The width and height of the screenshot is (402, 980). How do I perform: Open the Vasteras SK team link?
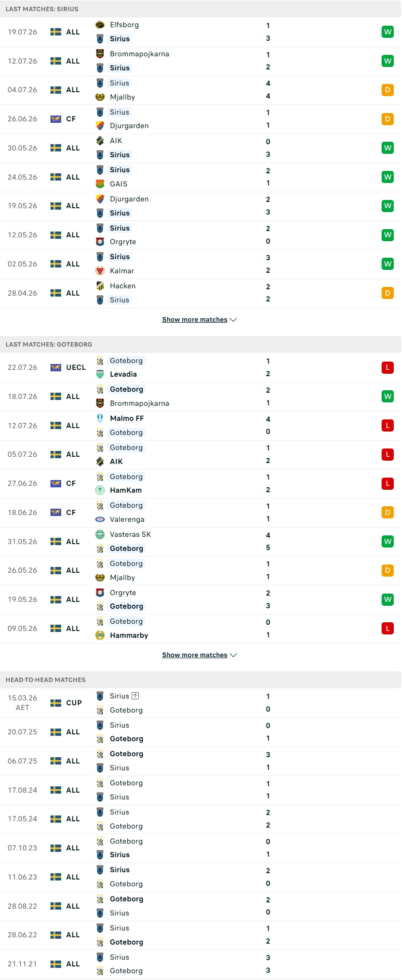[130, 534]
